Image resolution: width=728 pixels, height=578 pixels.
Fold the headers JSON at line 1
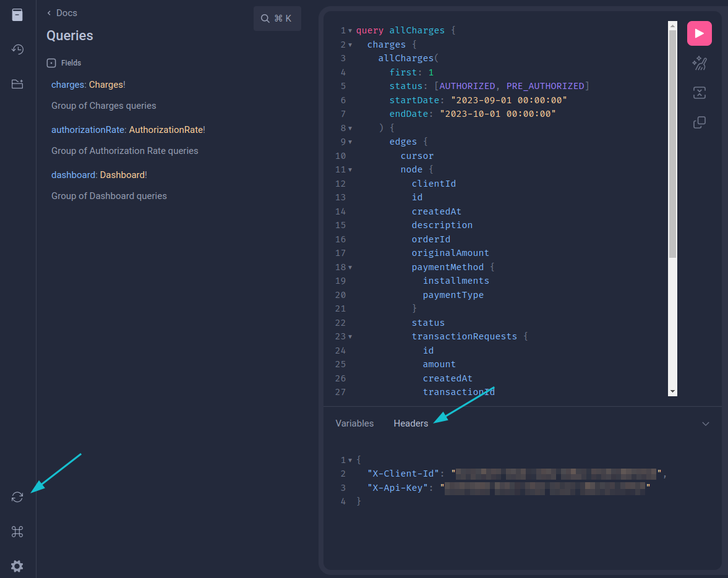tap(350, 460)
